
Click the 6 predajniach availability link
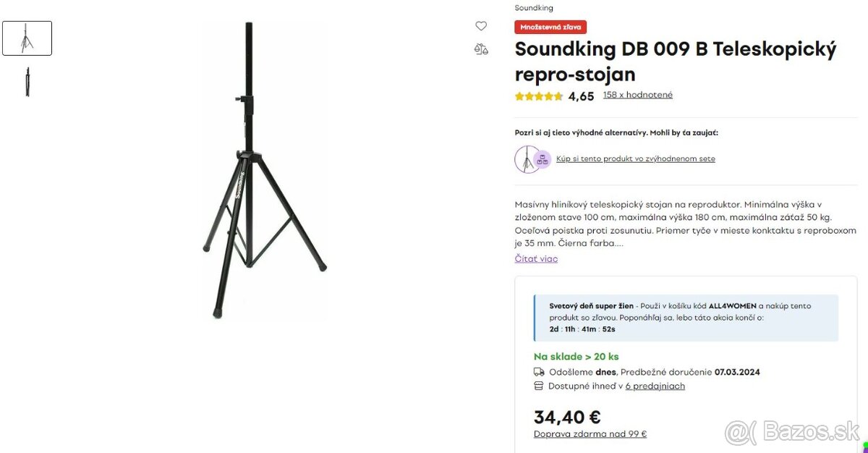pyautogui.click(x=655, y=386)
